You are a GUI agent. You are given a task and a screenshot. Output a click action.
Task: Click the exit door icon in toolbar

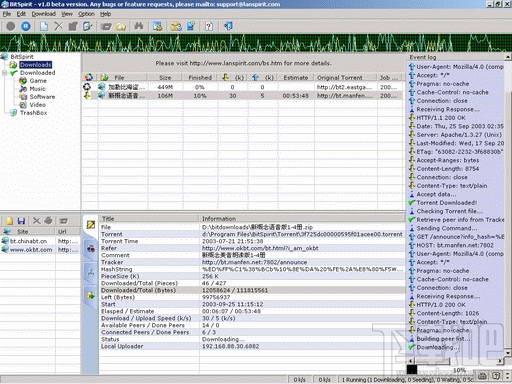click(228, 26)
